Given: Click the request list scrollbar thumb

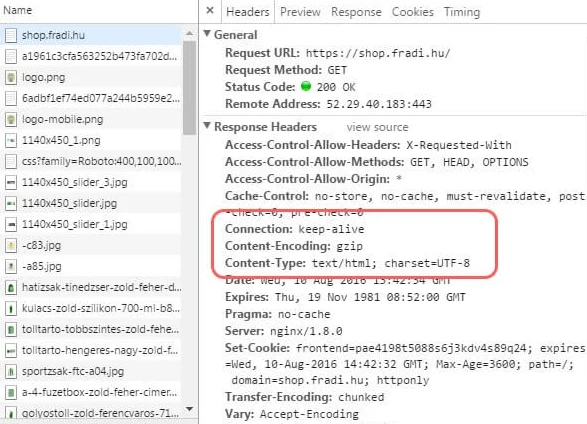Looking at the screenshot, I should [190, 88].
